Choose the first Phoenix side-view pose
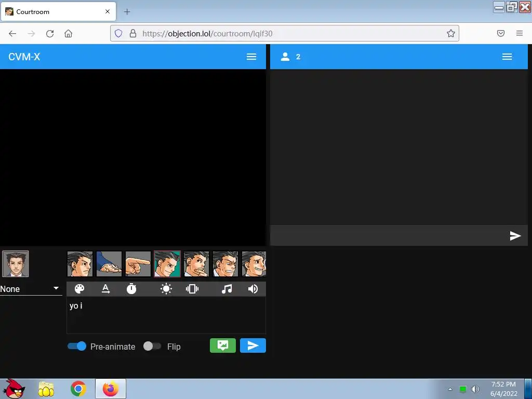The image size is (532, 399). pos(79,264)
